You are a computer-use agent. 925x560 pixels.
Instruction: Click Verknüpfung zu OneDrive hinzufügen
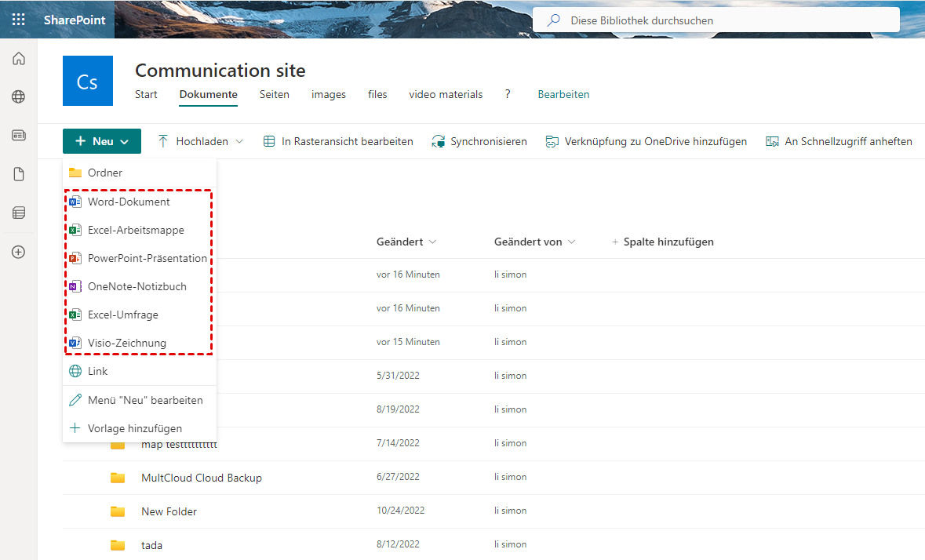(x=646, y=141)
